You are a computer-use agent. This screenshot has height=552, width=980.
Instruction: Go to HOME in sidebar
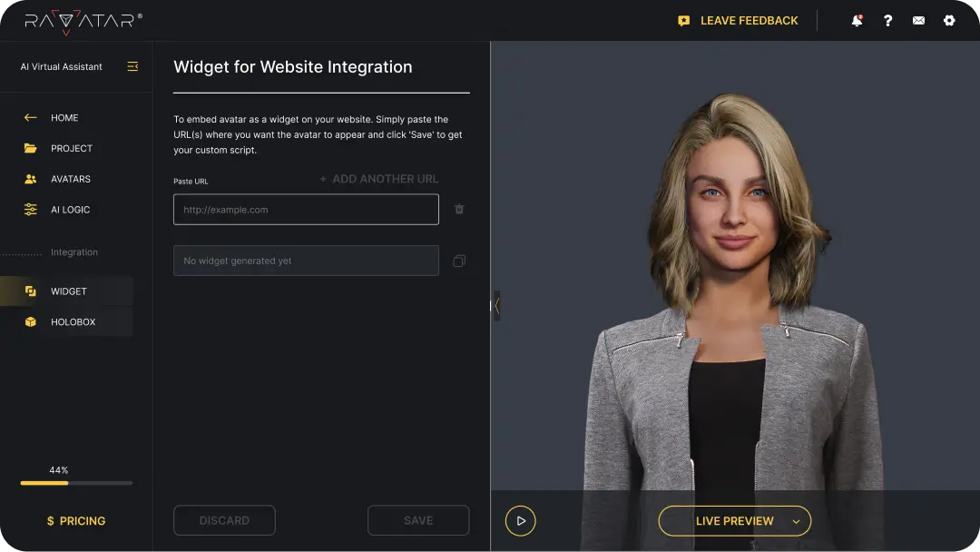[x=64, y=117]
